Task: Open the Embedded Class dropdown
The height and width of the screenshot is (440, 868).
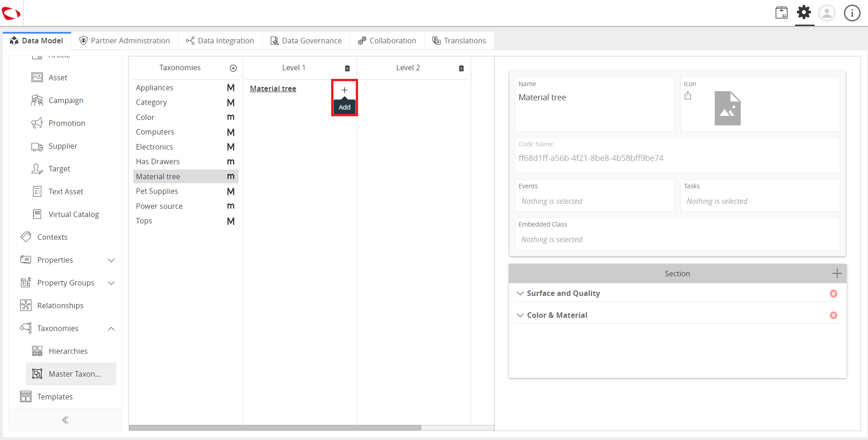Action: (x=677, y=239)
